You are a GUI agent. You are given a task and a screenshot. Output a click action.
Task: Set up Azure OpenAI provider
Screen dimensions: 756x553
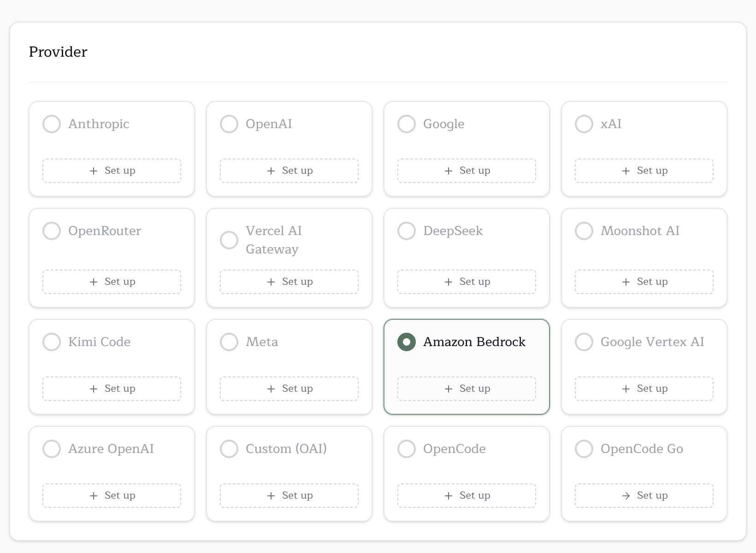(x=112, y=496)
